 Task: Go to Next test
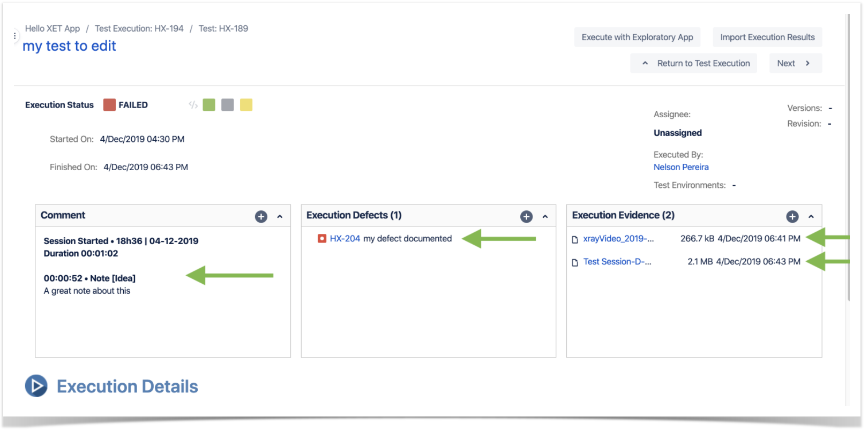[x=796, y=63]
